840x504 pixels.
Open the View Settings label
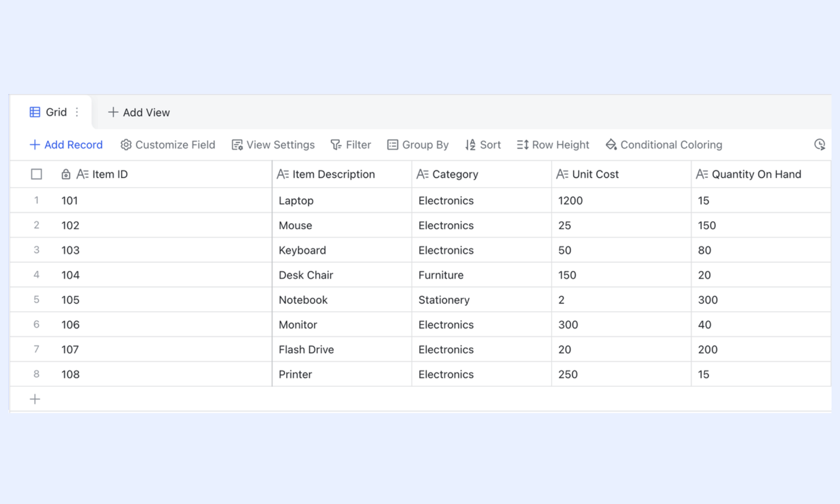tap(281, 145)
